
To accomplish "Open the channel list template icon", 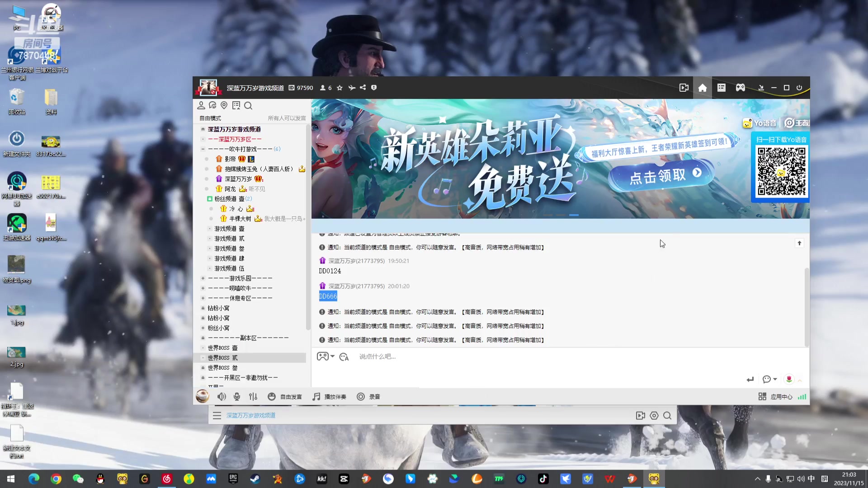I will (x=721, y=88).
